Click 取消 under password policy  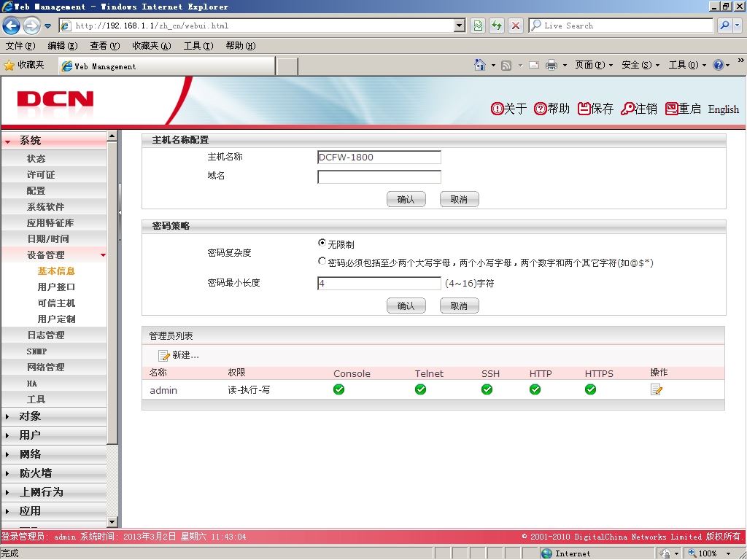pos(460,306)
